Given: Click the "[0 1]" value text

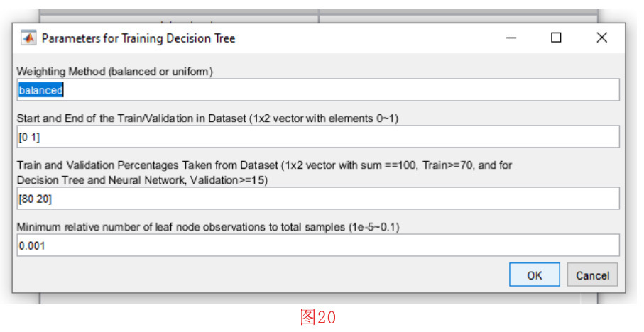Looking at the screenshot, I should (x=29, y=136).
